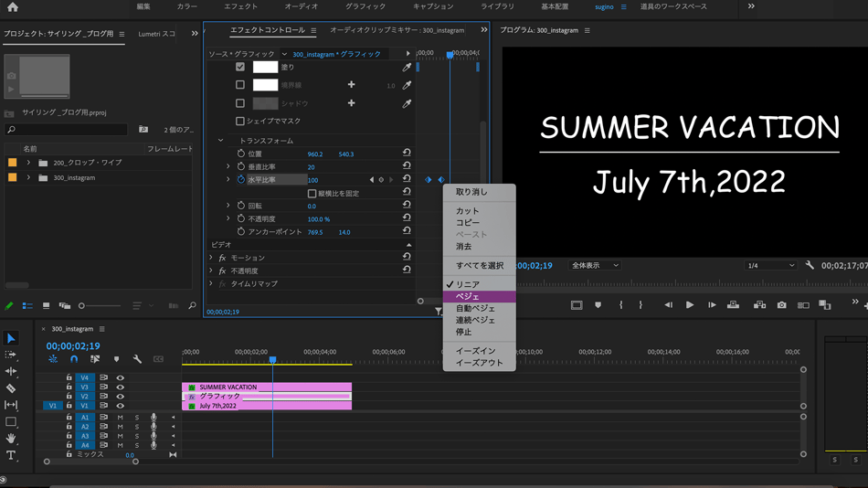Click the Home icon
The width and height of the screenshot is (868, 488).
coord(13,6)
